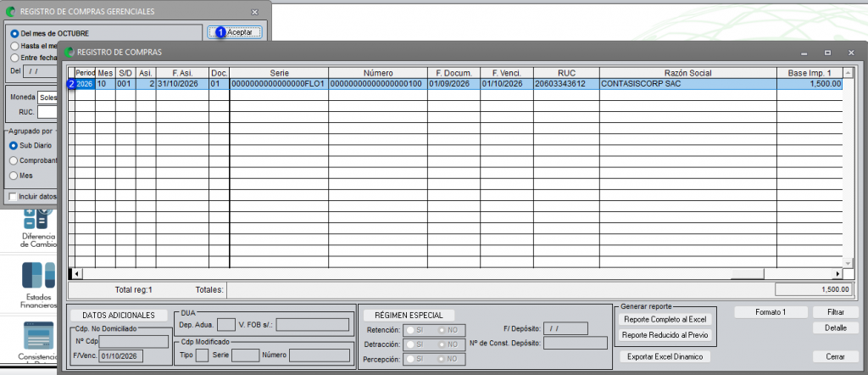This screenshot has width=868, height=375.
Task: Click the Detalle button
Action: click(835, 328)
